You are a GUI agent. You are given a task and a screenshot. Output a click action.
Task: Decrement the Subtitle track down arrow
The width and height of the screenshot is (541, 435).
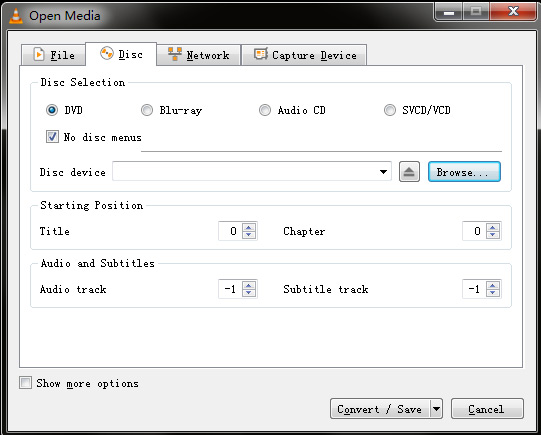(493, 293)
